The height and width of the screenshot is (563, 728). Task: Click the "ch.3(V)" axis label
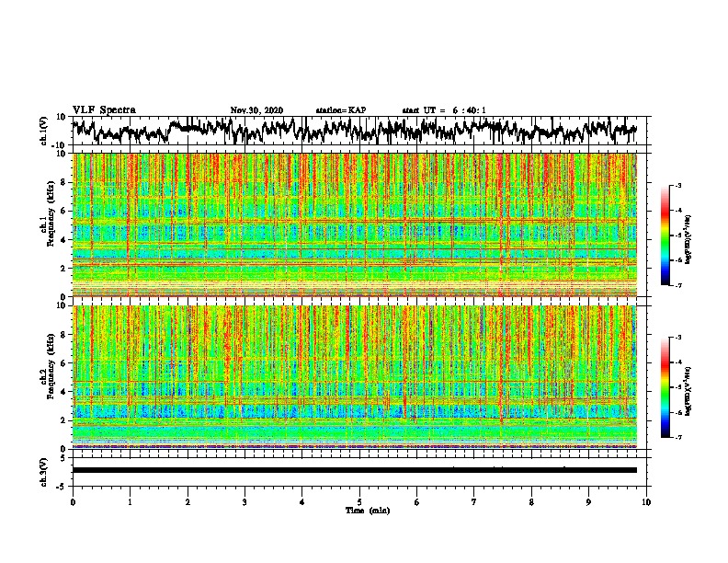44,472
